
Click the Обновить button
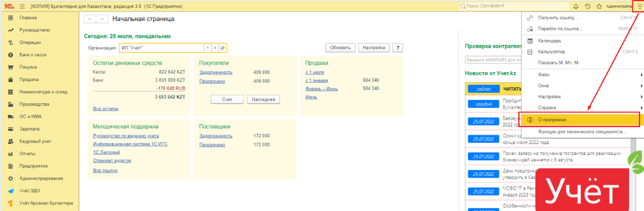340,48
